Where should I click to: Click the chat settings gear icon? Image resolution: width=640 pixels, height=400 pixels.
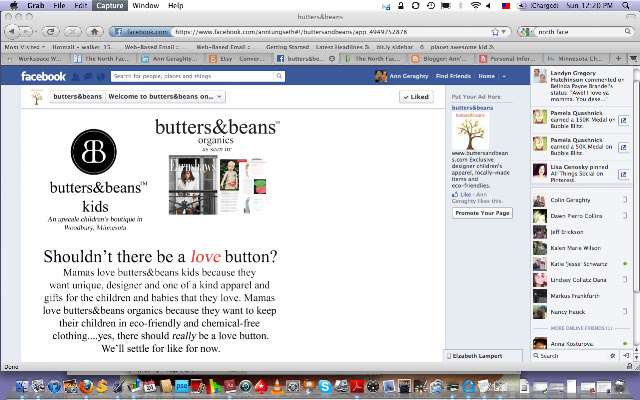[x=612, y=356]
